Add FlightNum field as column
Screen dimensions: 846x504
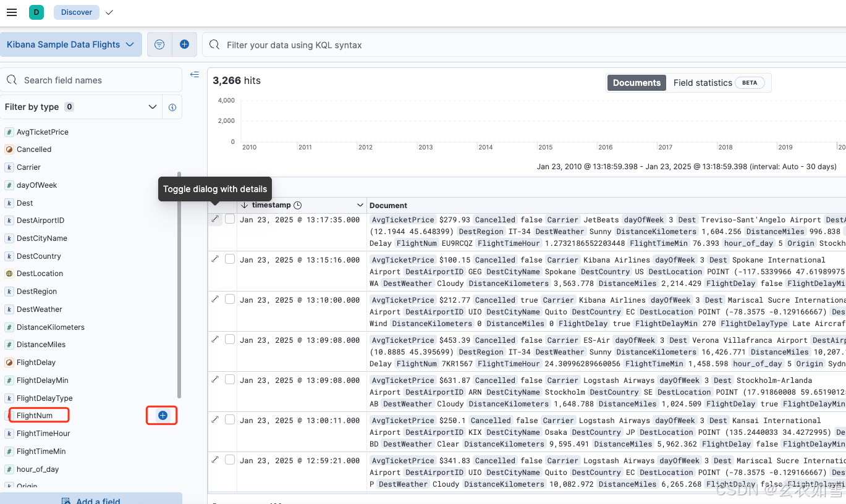pos(163,416)
